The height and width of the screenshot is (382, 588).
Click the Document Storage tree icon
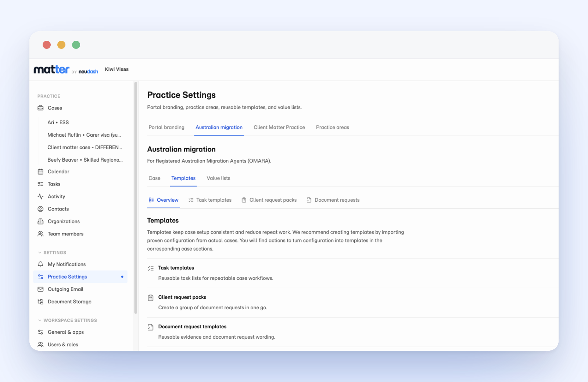click(40, 302)
